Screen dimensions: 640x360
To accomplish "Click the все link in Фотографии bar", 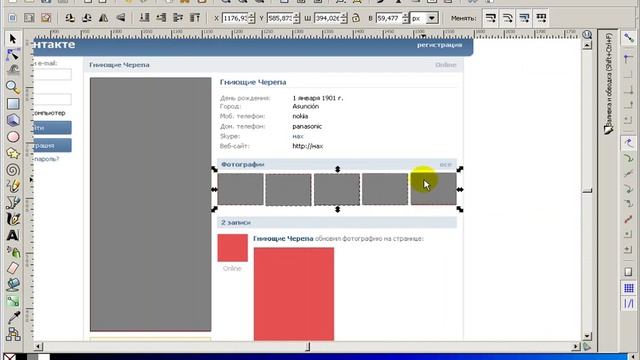I will click(445, 164).
